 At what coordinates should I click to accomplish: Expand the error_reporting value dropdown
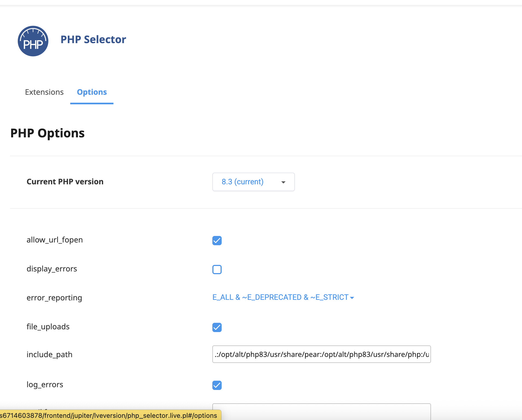[283, 297]
